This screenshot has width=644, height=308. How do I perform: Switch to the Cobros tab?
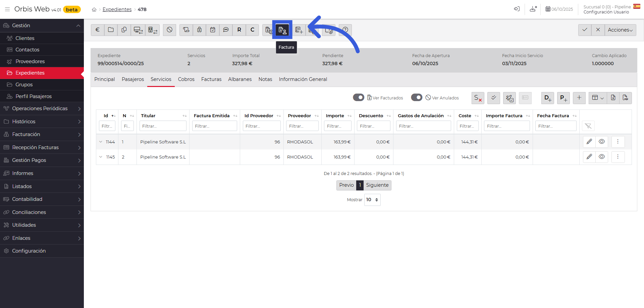(x=186, y=79)
